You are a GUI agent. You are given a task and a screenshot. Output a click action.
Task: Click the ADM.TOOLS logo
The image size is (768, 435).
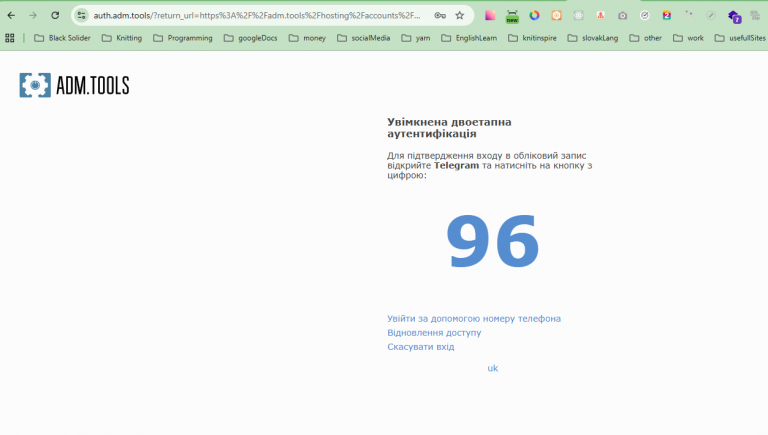[74, 85]
